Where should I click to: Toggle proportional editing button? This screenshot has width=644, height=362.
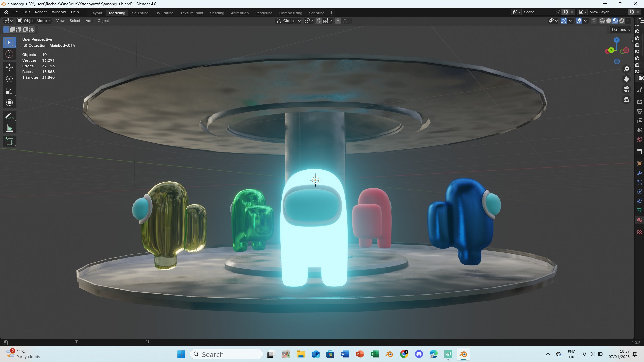point(338,21)
